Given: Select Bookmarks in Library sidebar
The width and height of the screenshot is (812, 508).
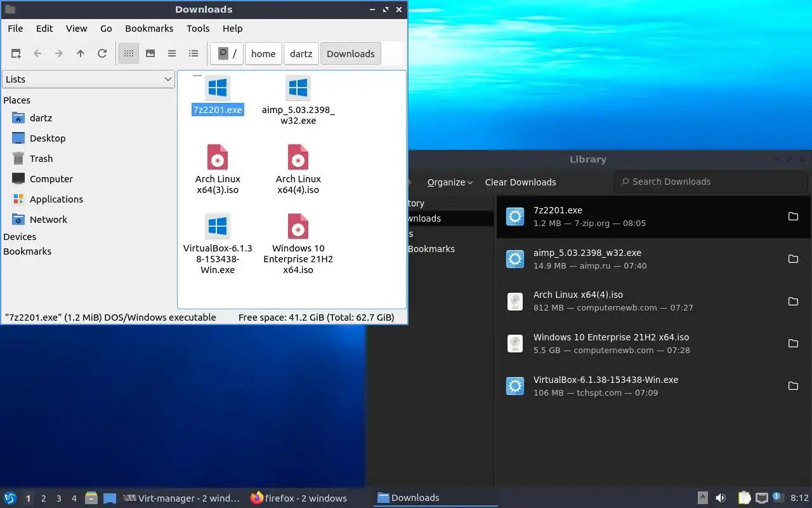Looking at the screenshot, I should (431, 249).
